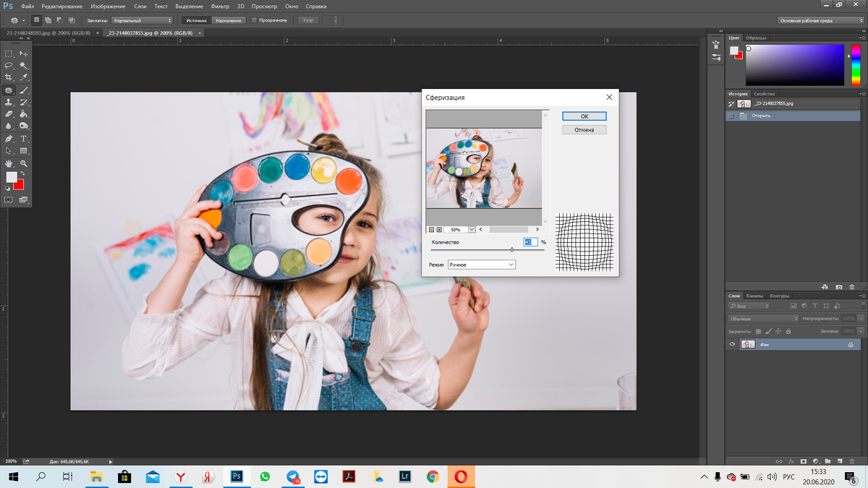Select the Crop tool
The width and height of the screenshot is (868, 488).
[x=9, y=78]
